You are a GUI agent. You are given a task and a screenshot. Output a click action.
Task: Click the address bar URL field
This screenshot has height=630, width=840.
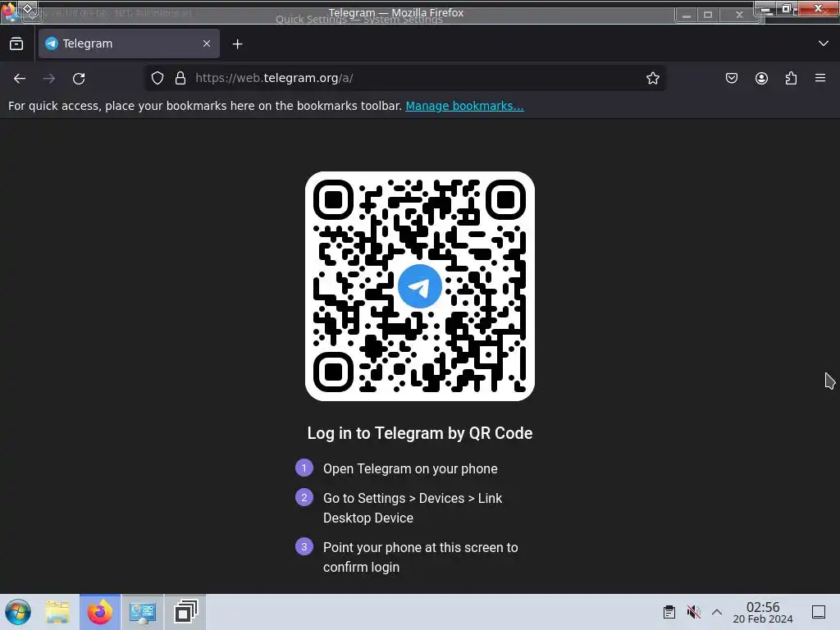(x=404, y=78)
